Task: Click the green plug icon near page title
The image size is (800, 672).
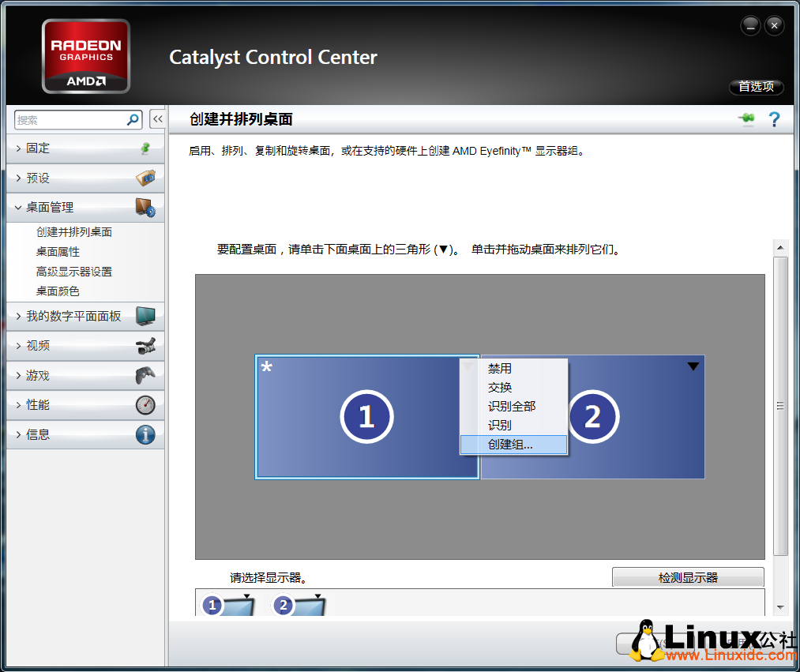Action: pos(746,118)
